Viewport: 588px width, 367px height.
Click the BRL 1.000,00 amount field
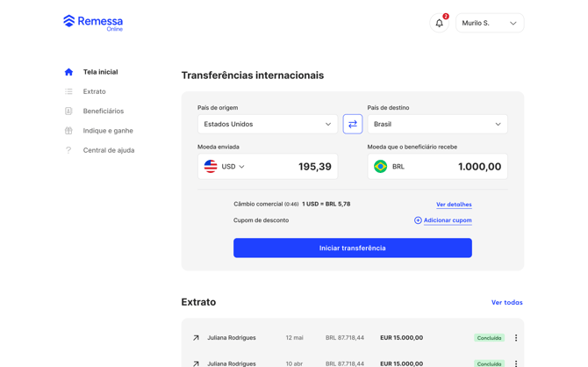[x=438, y=166]
